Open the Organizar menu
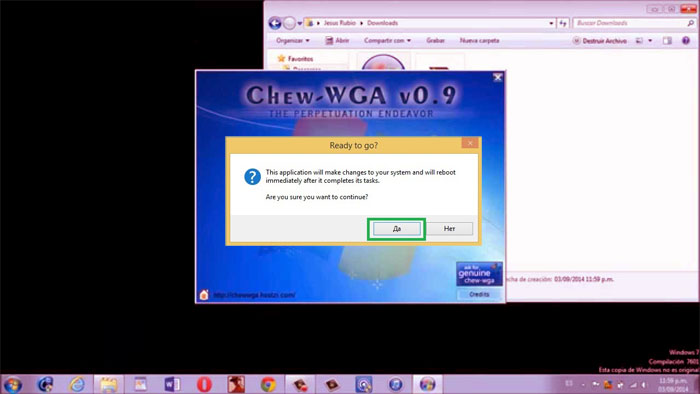The width and height of the screenshot is (700, 394). tap(292, 41)
